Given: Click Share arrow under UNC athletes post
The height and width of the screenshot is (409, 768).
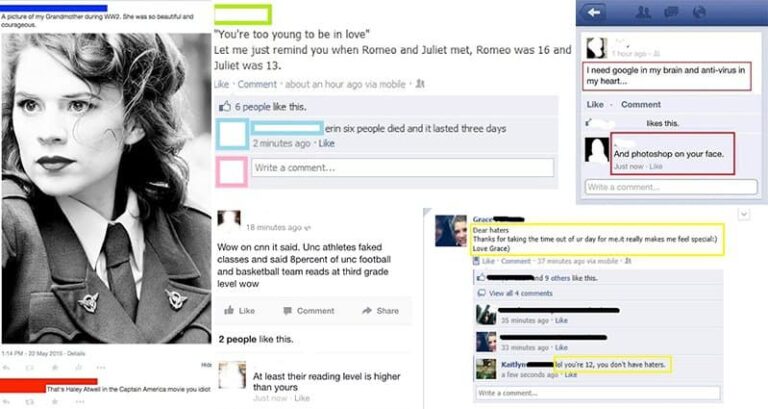Looking at the screenshot, I should (367, 311).
